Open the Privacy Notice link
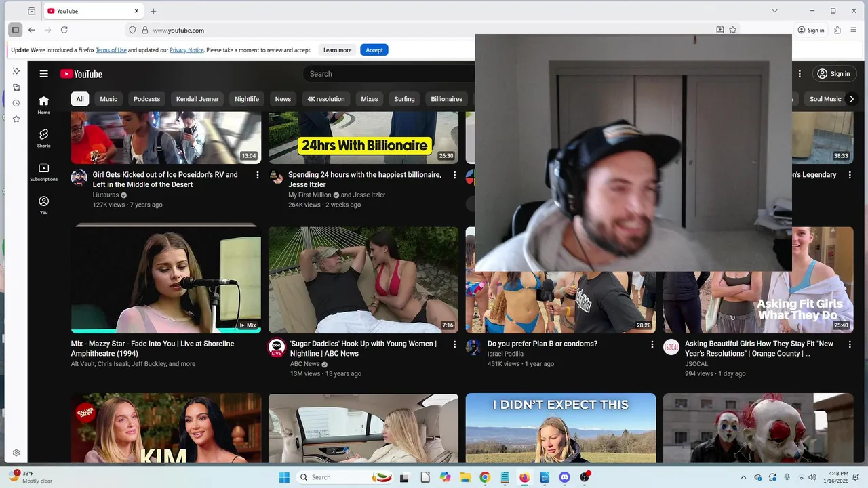This screenshot has width=868, height=488. 186,50
